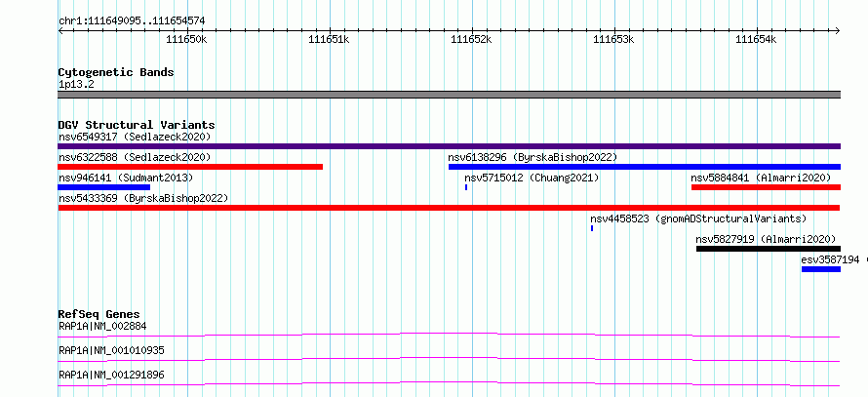Open the nsv6322588 (Sedlazeck2020) label
Screen dimensions: 868x397
click(135, 157)
